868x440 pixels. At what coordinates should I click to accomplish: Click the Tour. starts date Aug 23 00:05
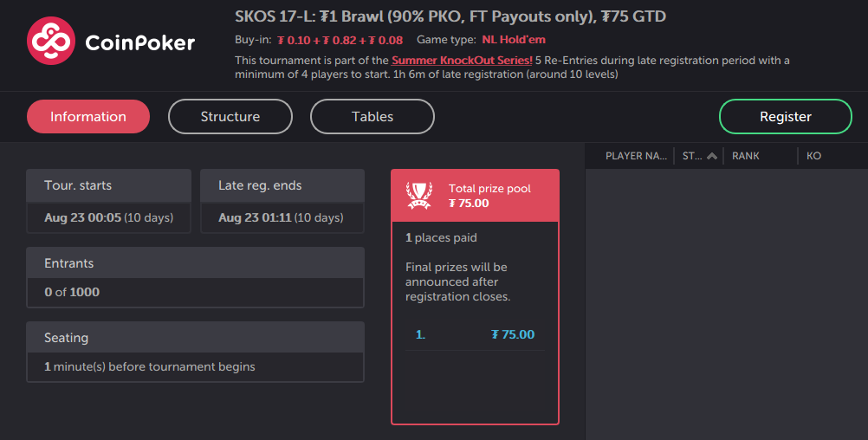[x=108, y=217]
